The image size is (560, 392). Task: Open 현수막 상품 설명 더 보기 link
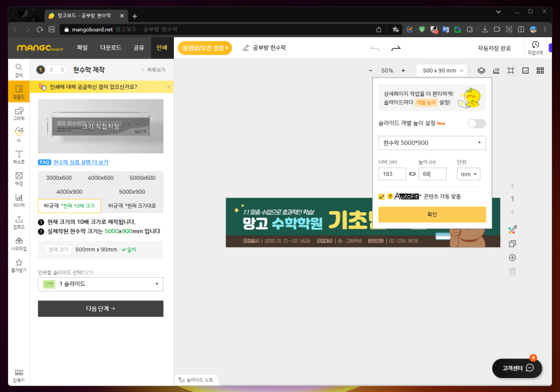81,162
